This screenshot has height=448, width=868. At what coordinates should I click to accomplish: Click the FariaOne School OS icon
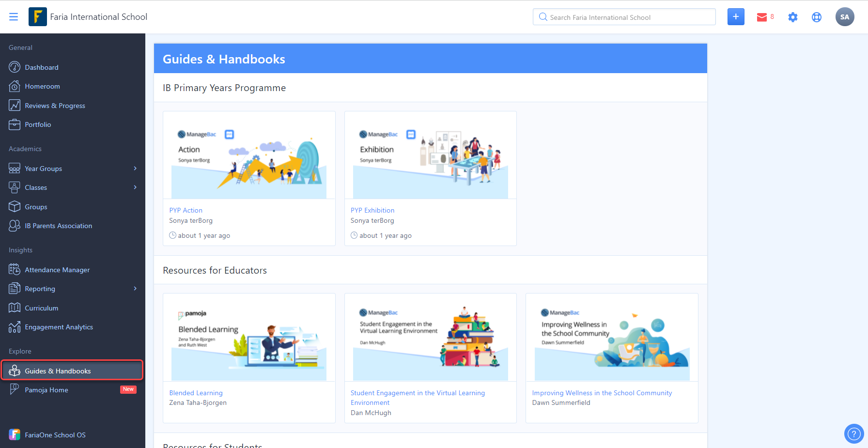pyautogui.click(x=15, y=434)
